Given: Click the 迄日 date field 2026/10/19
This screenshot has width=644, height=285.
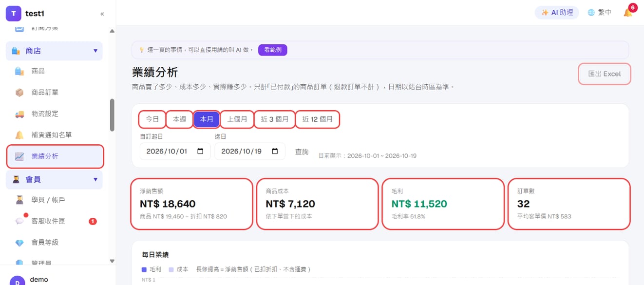Looking at the screenshot, I should coord(250,151).
